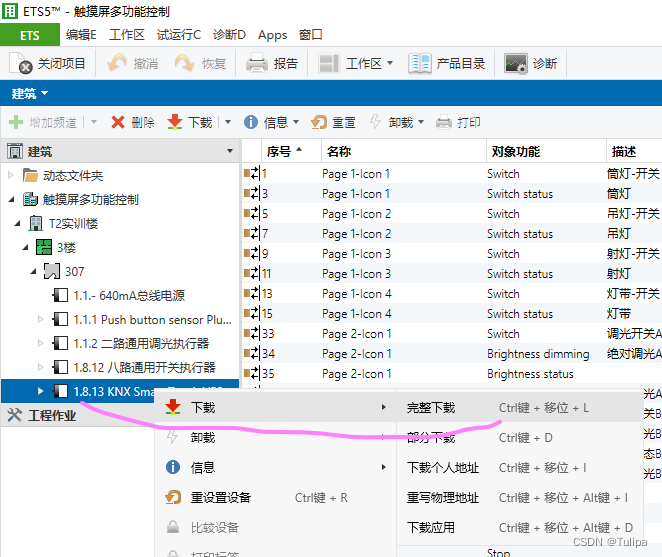Click the red X Delete icon
This screenshot has height=557, width=662.
pos(118,122)
